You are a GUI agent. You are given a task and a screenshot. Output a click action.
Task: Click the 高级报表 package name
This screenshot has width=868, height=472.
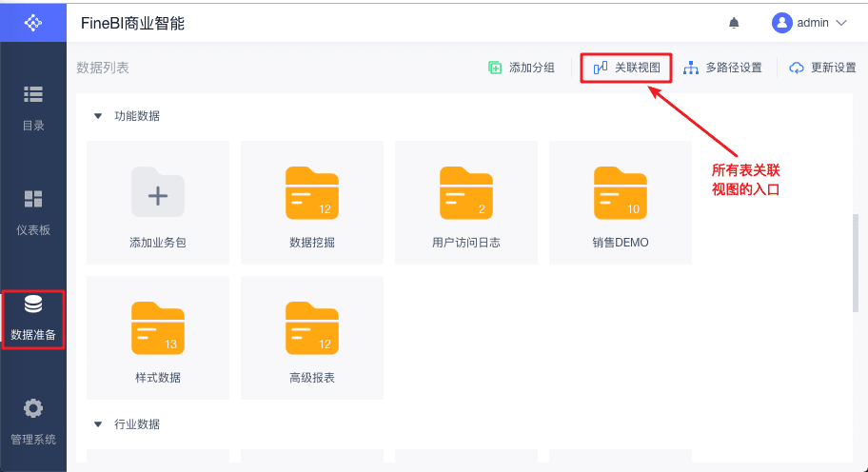(312, 378)
